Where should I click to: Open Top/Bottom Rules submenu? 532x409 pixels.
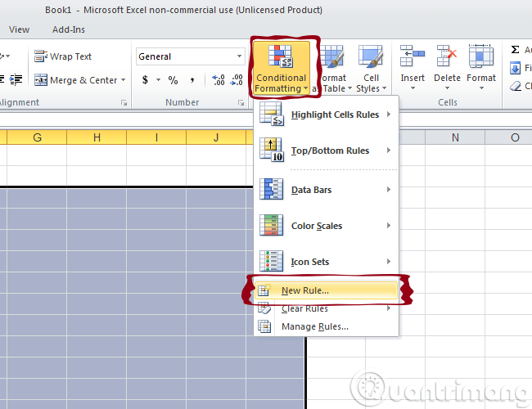(x=326, y=151)
